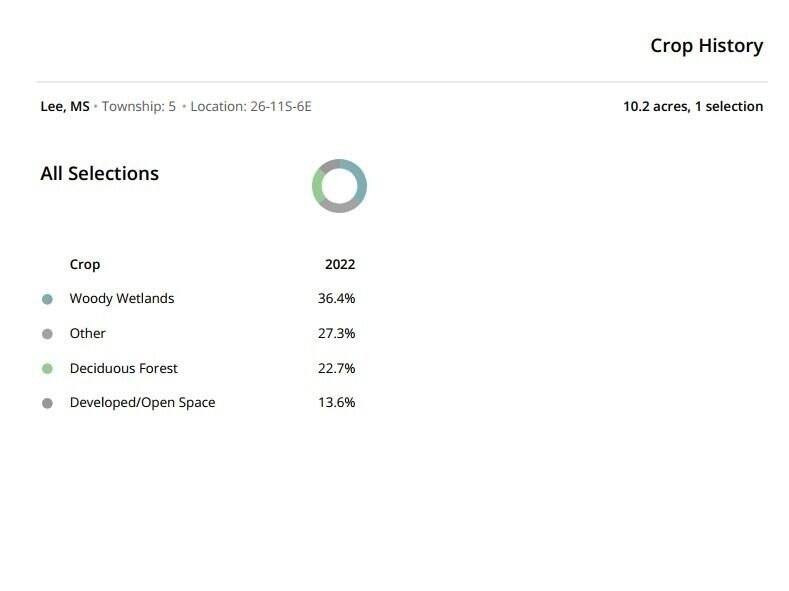Image resolution: width=789 pixels, height=591 pixels.
Task: Click the Crop History title
Action: [706, 46]
